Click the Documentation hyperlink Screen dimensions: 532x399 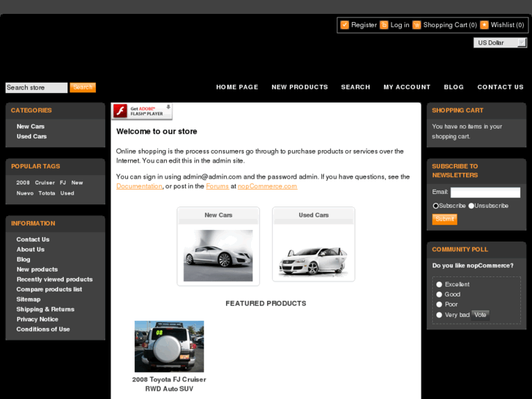click(x=139, y=186)
